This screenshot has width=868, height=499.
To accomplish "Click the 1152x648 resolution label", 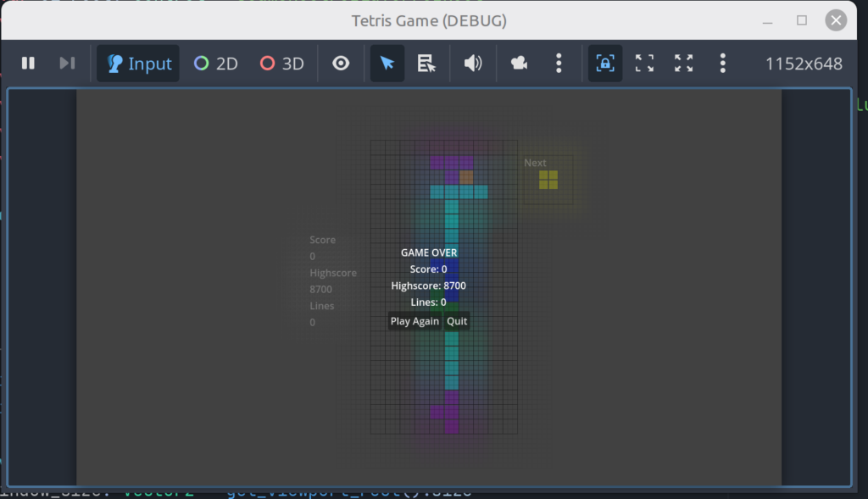I will 804,64.
